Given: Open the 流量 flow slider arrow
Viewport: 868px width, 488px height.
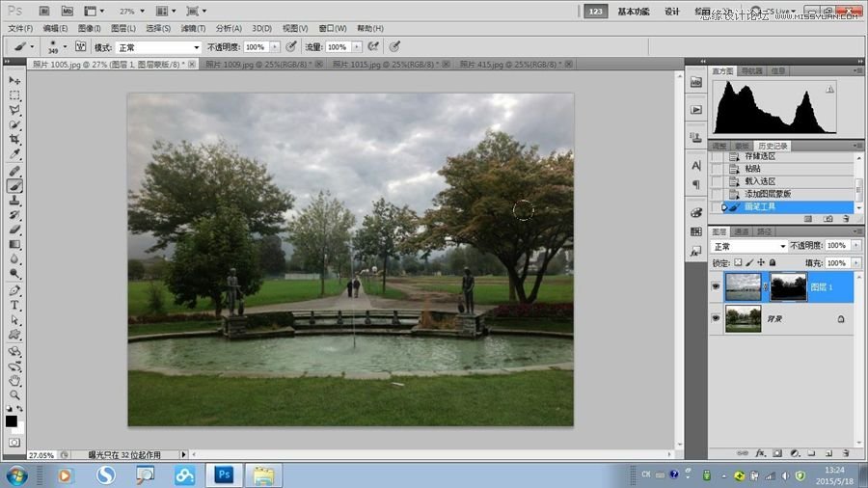Looking at the screenshot, I should click(x=357, y=47).
